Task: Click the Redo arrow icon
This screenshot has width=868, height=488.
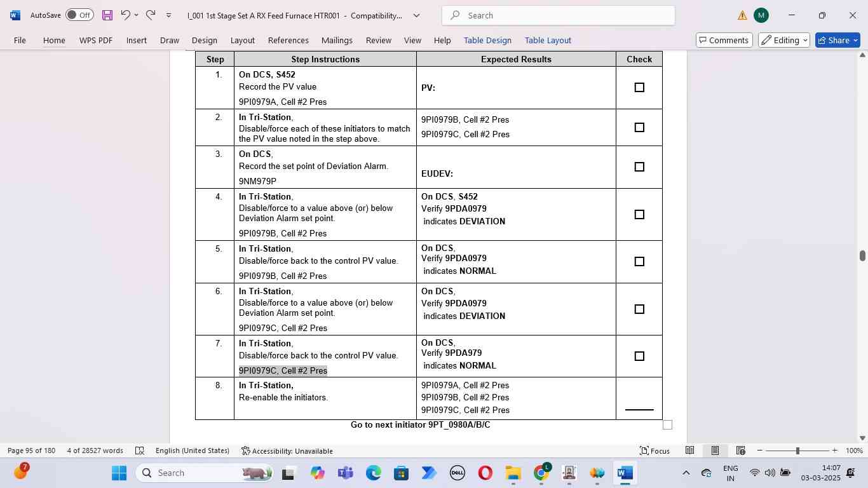Action: (151, 15)
